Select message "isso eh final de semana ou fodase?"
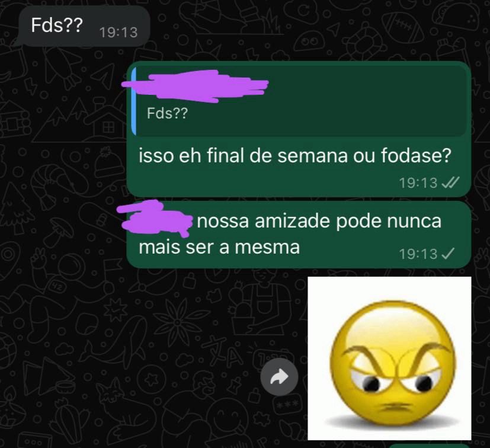 295,155
